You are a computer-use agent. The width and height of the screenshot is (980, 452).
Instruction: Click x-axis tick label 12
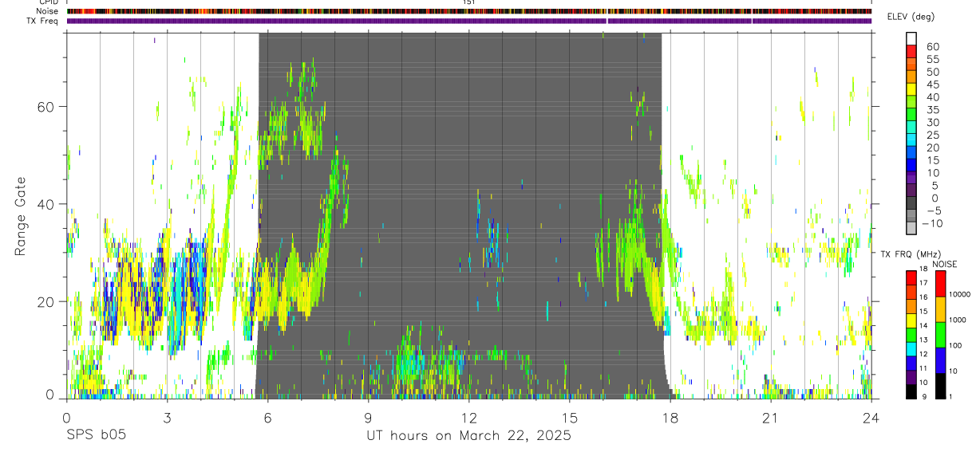point(468,418)
